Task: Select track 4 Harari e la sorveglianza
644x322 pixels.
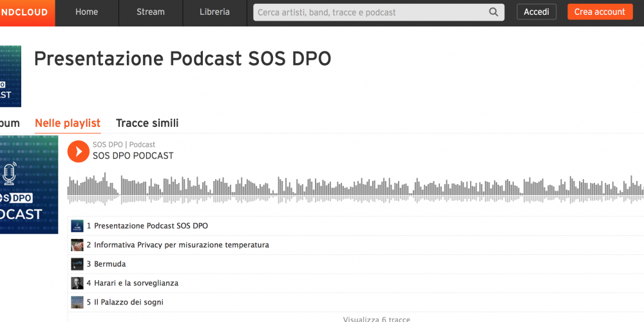Action: (x=355, y=283)
